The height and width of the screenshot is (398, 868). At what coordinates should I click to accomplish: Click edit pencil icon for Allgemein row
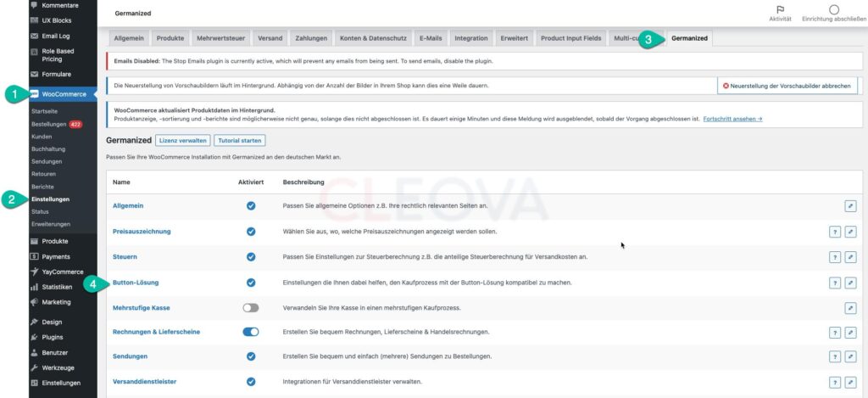click(850, 205)
